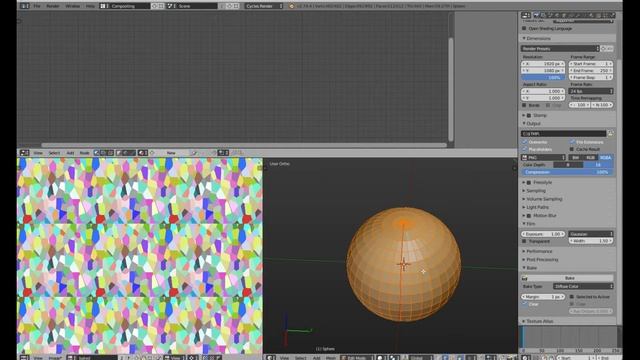Select 16 color depth button
640x360 pixels.
(598, 165)
